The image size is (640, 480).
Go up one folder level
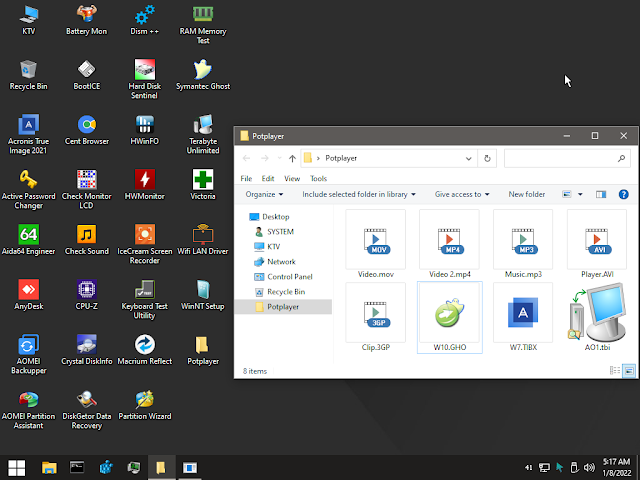click(292, 158)
